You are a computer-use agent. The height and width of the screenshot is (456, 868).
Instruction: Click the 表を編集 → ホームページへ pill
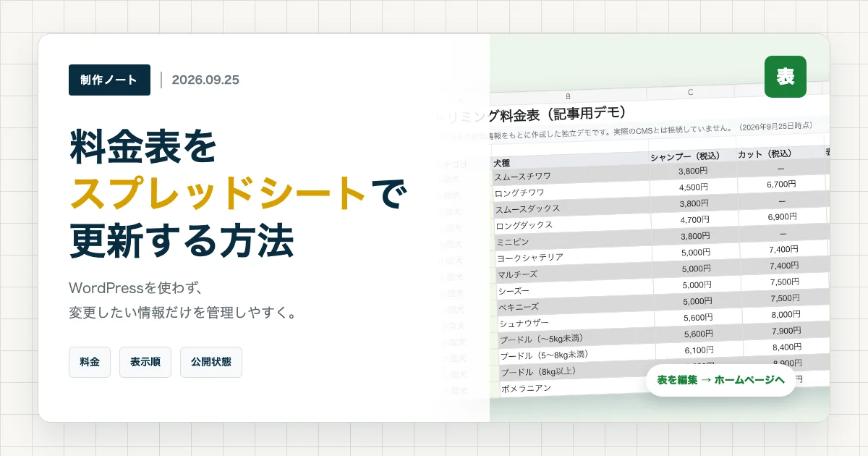[720, 380]
